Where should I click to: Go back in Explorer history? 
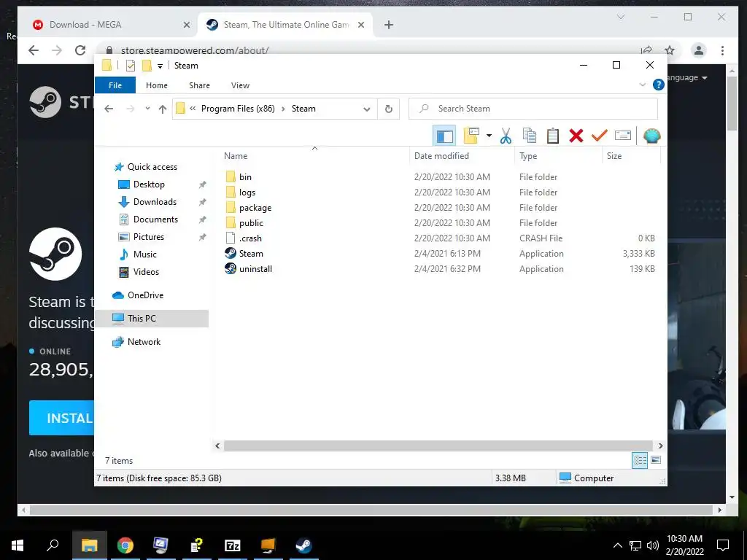(x=109, y=109)
